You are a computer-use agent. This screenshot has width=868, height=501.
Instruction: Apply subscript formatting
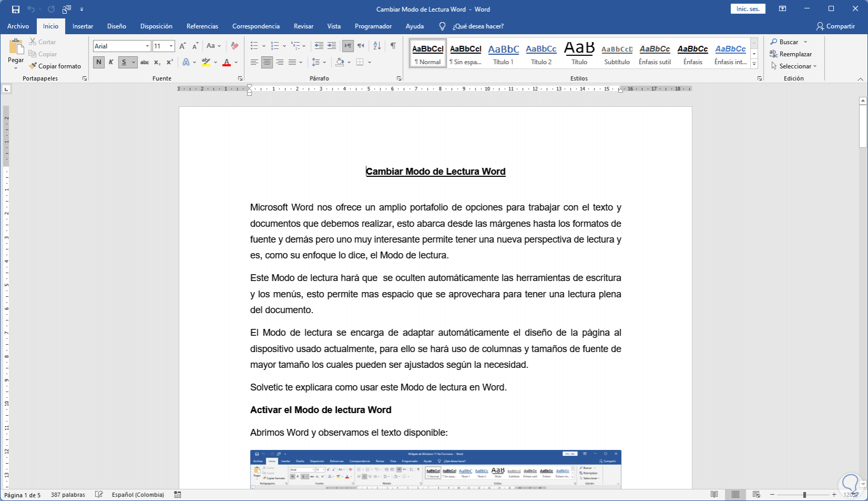click(157, 62)
